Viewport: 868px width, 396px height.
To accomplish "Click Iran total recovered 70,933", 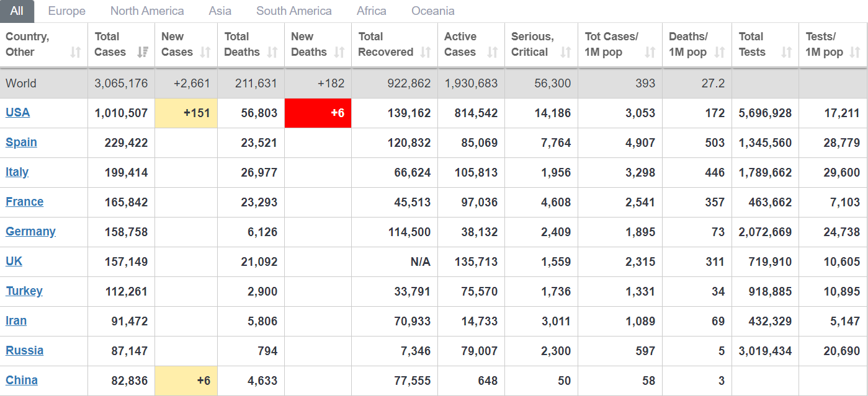I will (412, 321).
